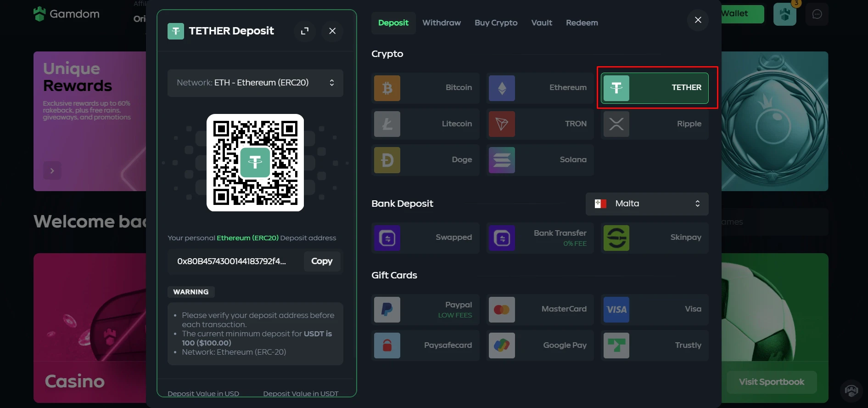Click Deposit Value in USD label
Image resolution: width=868 pixels, height=408 pixels.
(x=203, y=394)
